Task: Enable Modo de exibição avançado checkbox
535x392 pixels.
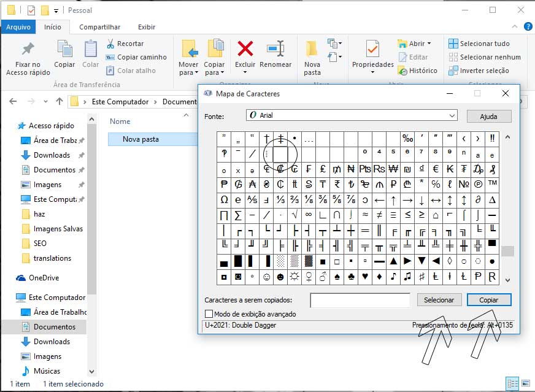Action: click(x=209, y=314)
